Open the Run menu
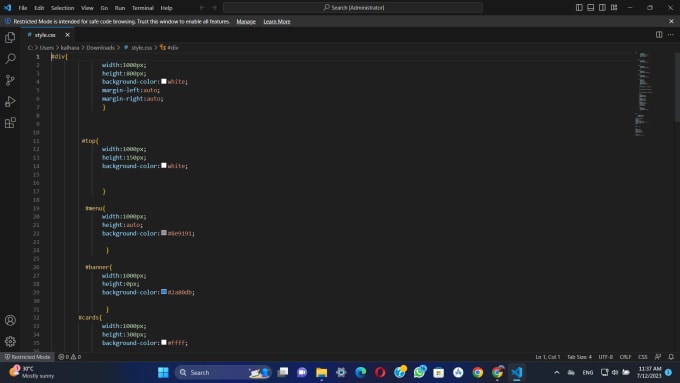 [x=120, y=8]
